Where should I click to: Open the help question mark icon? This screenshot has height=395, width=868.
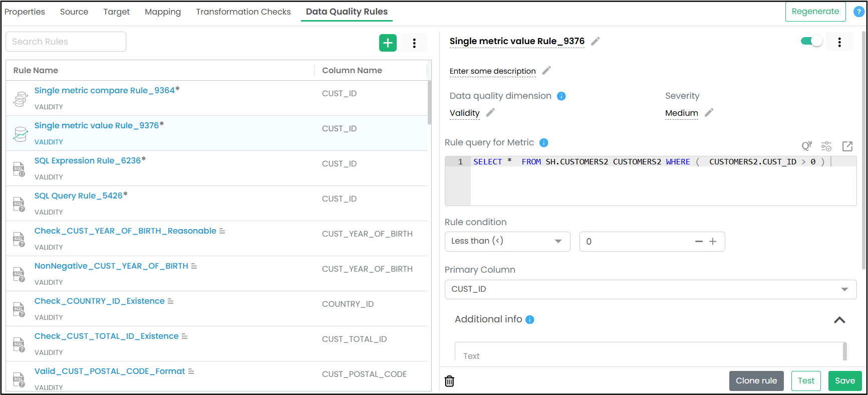858,12
